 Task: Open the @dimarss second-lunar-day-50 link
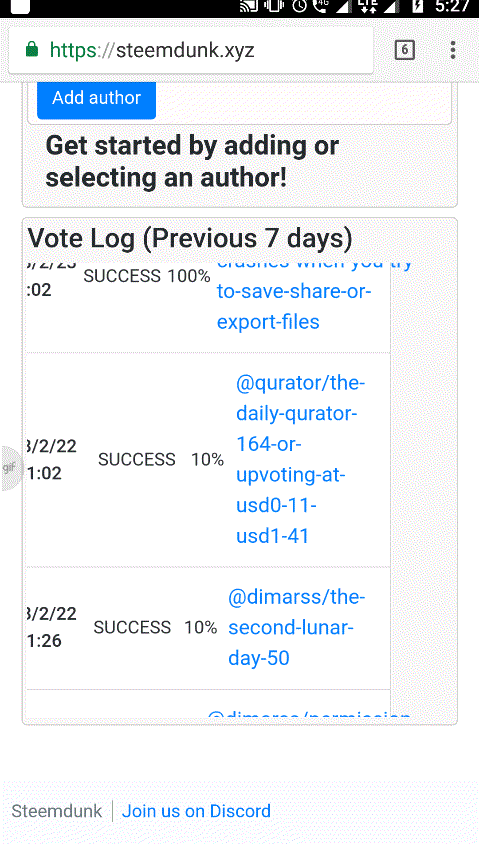pos(297,627)
